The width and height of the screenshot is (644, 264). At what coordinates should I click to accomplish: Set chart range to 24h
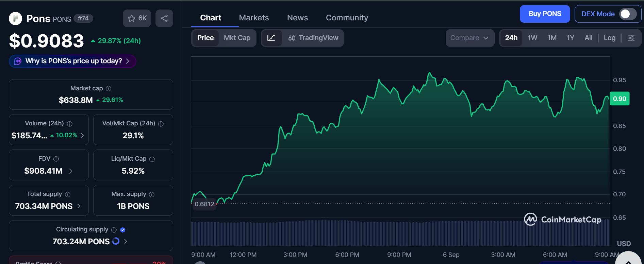[511, 38]
